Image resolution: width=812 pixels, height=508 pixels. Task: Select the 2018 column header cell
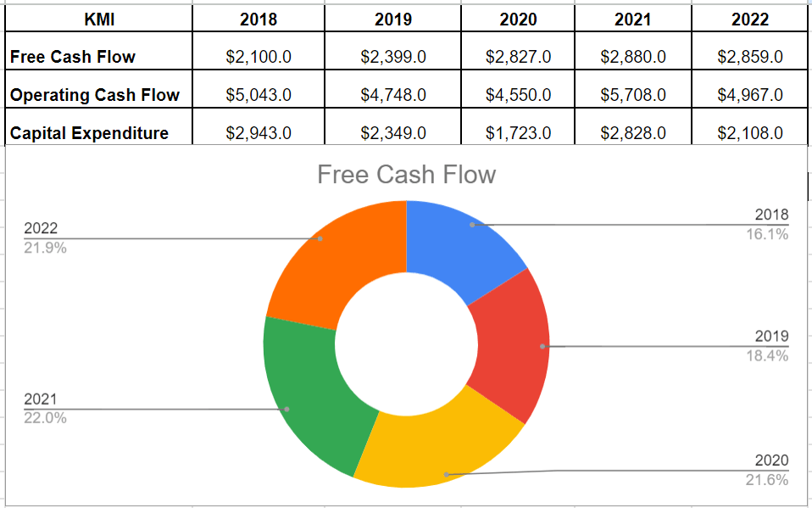coord(259,18)
